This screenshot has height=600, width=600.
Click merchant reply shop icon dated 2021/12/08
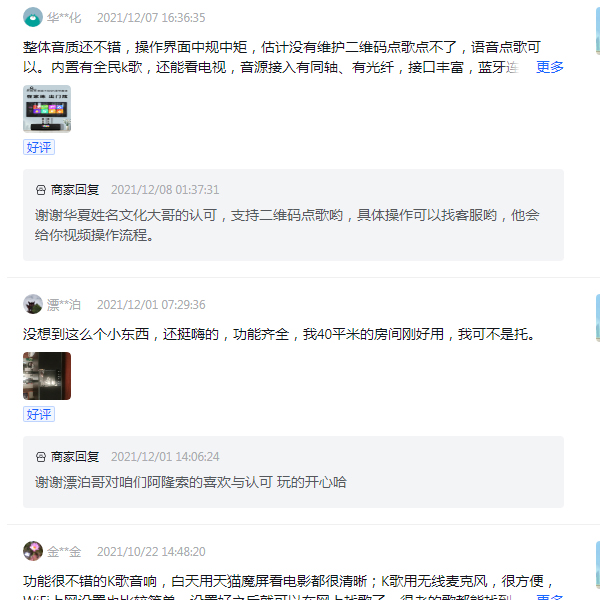point(41,190)
